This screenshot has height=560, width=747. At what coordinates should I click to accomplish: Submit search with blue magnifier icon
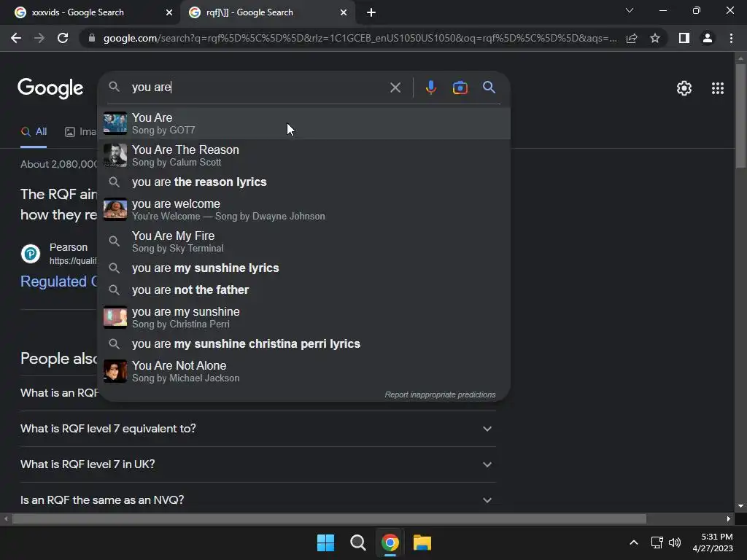[x=489, y=87]
